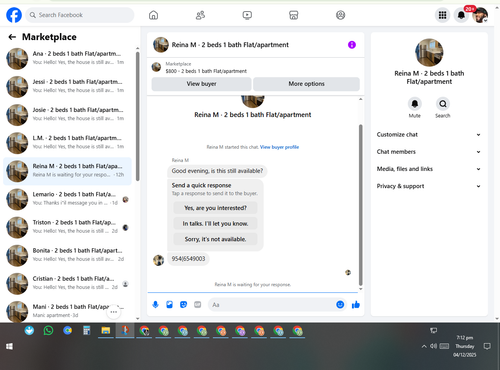Send quick reply 'In talks. I'll let you know.'
The height and width of the screenshot is (370, 500).
pyautogui.click(x=215, y=224)
